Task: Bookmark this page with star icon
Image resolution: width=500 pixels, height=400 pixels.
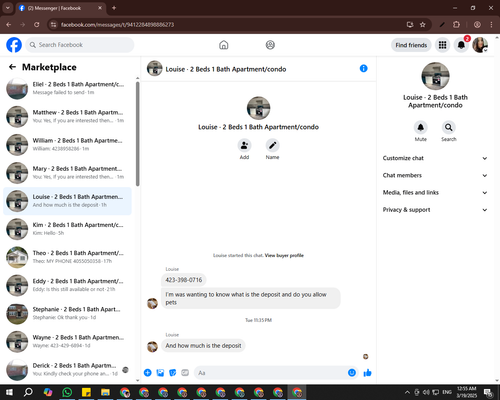Action: click(x=423, y=25)
